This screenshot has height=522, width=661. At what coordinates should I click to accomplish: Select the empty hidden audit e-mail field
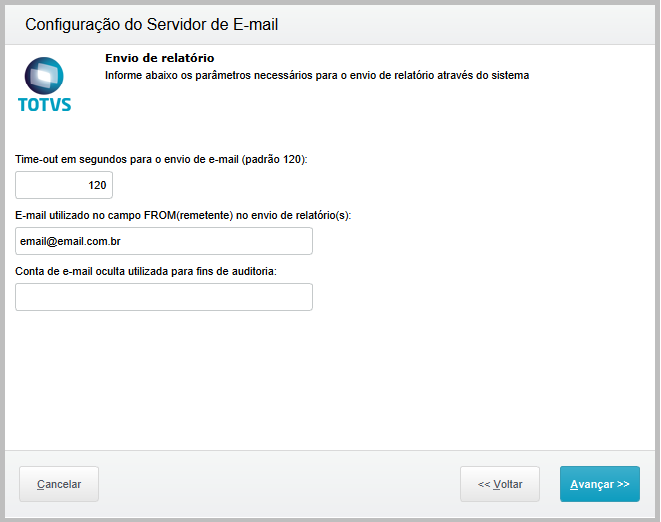pos(164,297)
